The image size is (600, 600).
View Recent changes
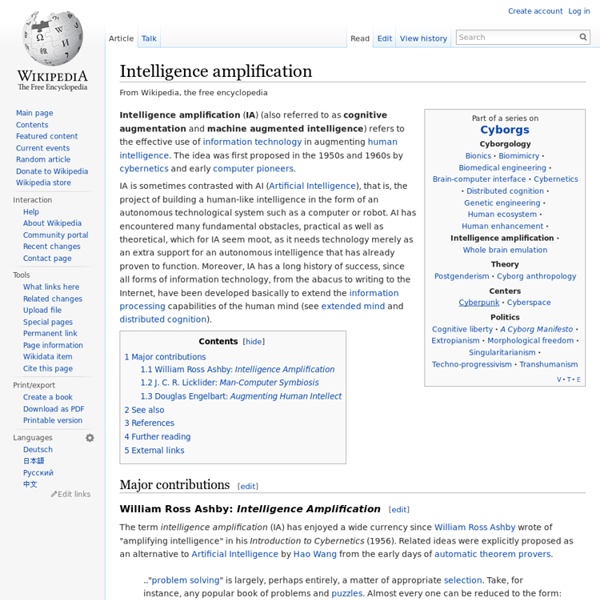pos(52,246)
